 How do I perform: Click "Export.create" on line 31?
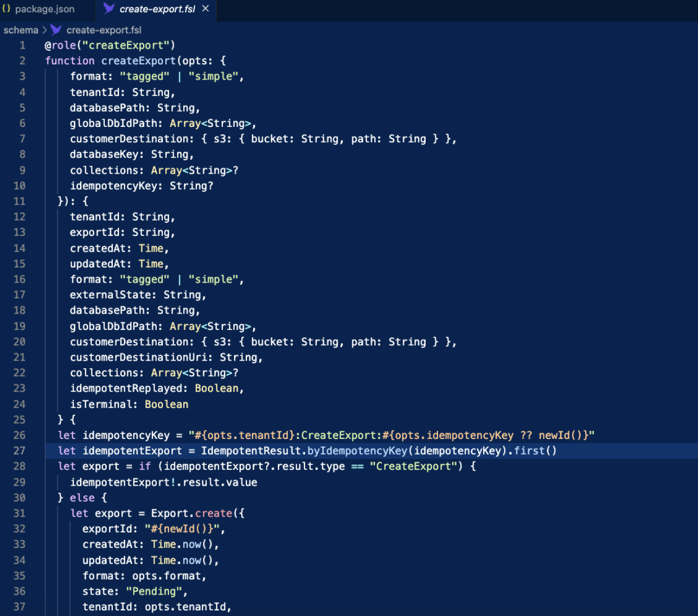tap(192, 513)
